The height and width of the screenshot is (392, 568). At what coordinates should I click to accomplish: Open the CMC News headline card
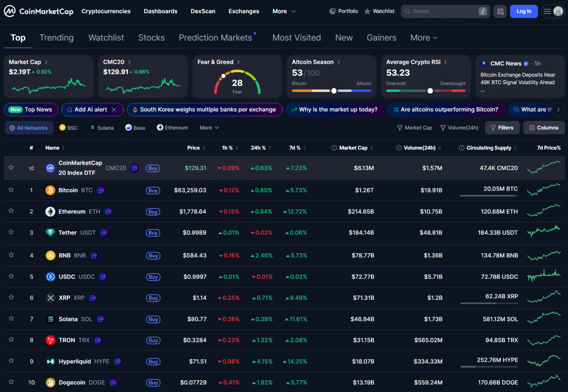coord(520,76)
